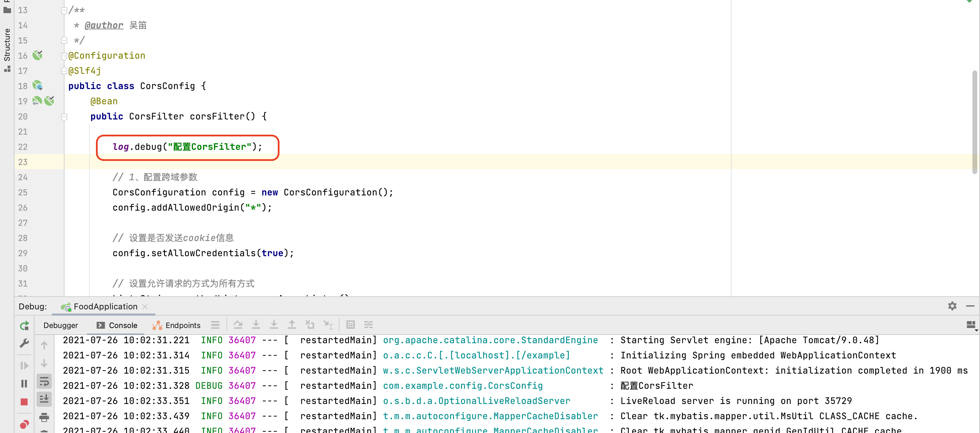The width and height of the screenshot is (980, 433).
Task: Close the FoodApplication debug tab
Action: pyautogui.click(x=145, y=307)
